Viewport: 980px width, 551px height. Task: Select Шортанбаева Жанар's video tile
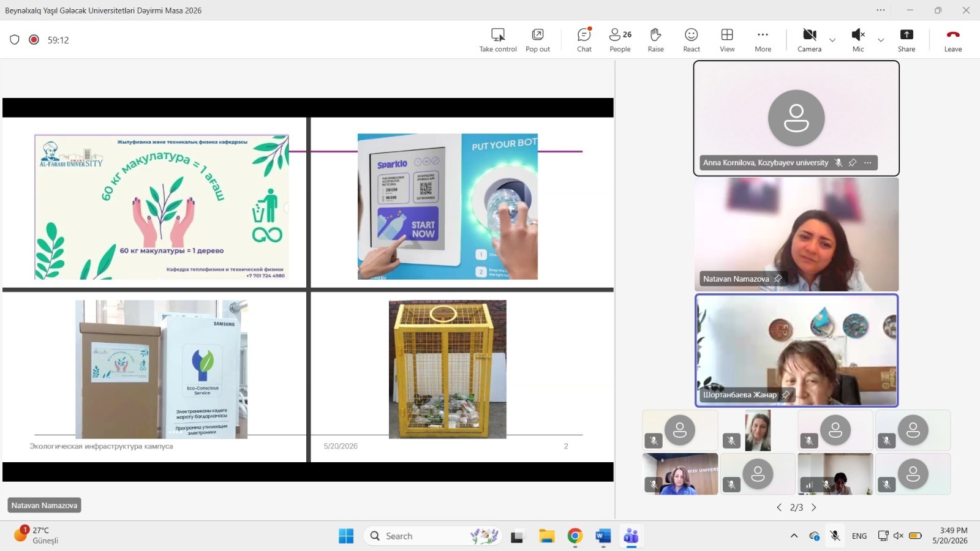[796, 351]
